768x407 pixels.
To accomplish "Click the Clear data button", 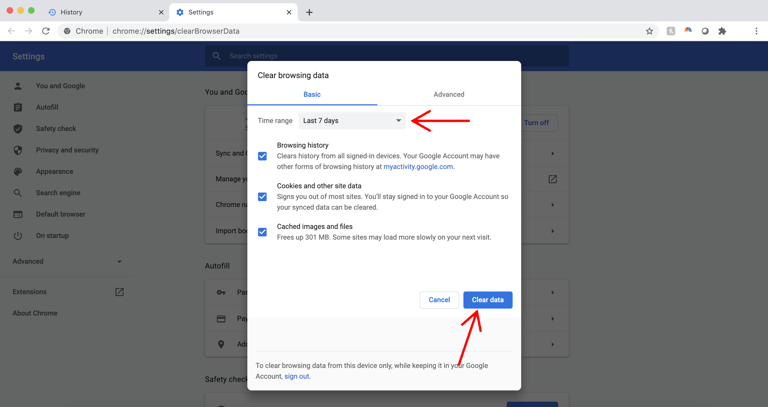I will tap(487, 300).
